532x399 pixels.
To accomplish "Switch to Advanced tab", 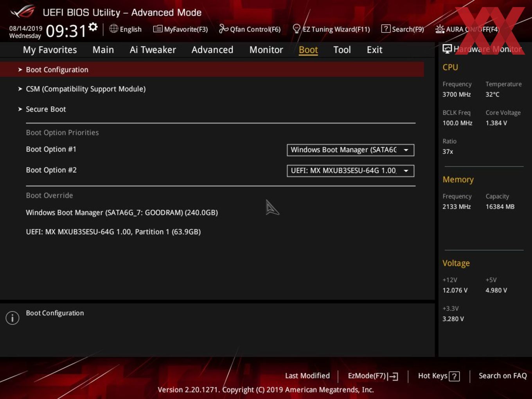I will click(x=212, y=50).
